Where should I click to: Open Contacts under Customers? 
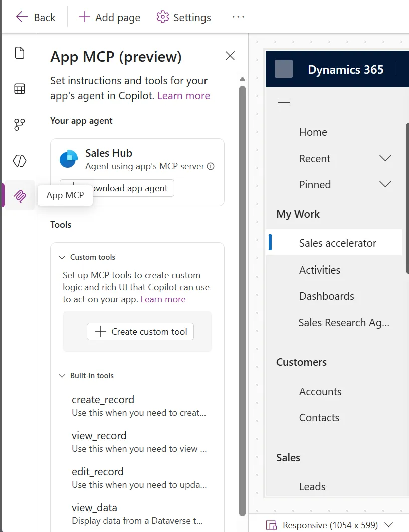click(319, 418)
